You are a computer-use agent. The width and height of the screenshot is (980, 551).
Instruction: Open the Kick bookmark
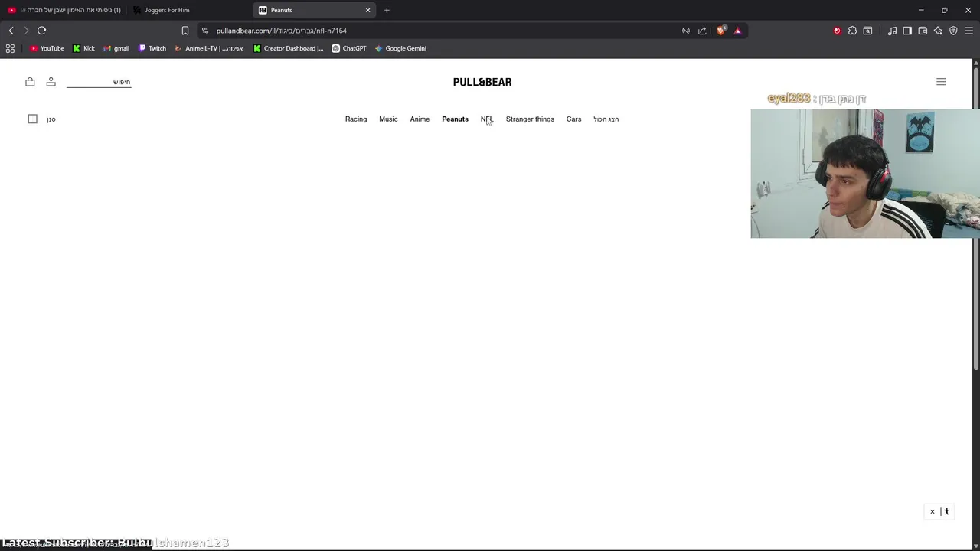coord(84,48)
